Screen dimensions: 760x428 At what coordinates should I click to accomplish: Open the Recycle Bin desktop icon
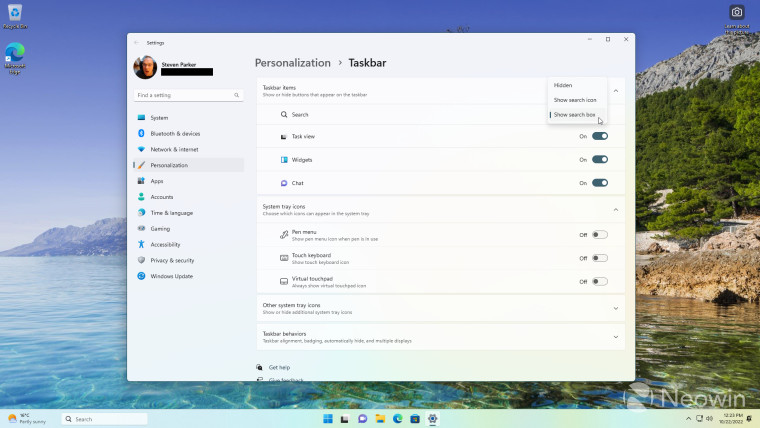(15, 16)
